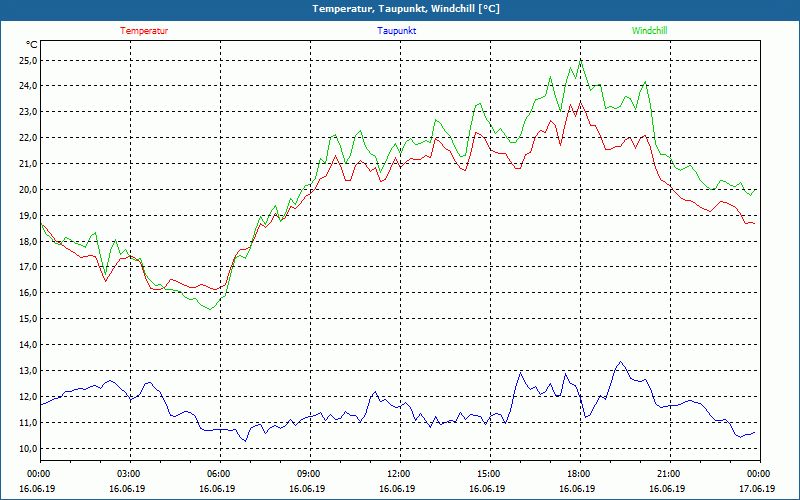Click the 03:00 time axis label

click(x=130, y=474)
